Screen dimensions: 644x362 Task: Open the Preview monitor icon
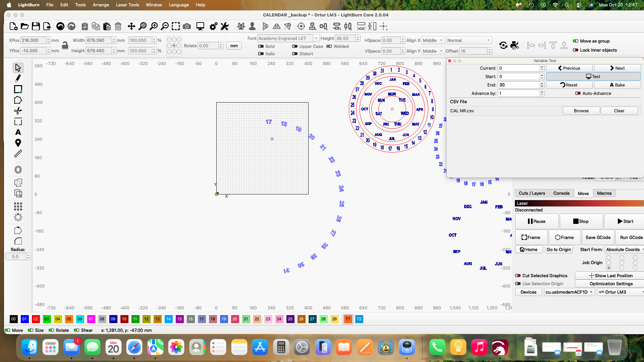200,26
